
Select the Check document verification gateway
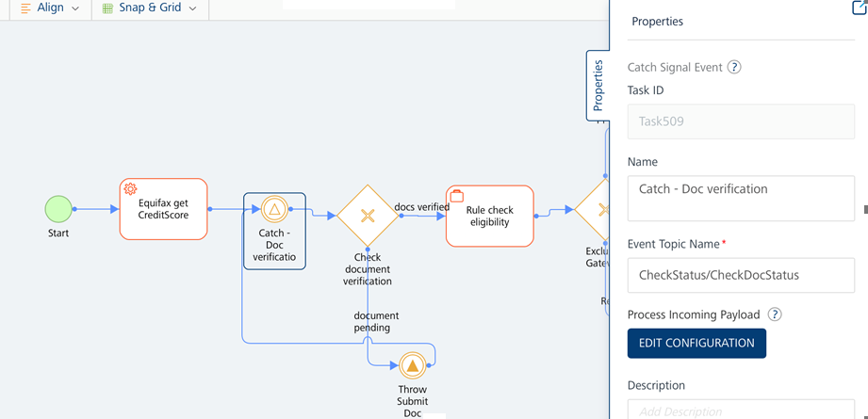368,216
